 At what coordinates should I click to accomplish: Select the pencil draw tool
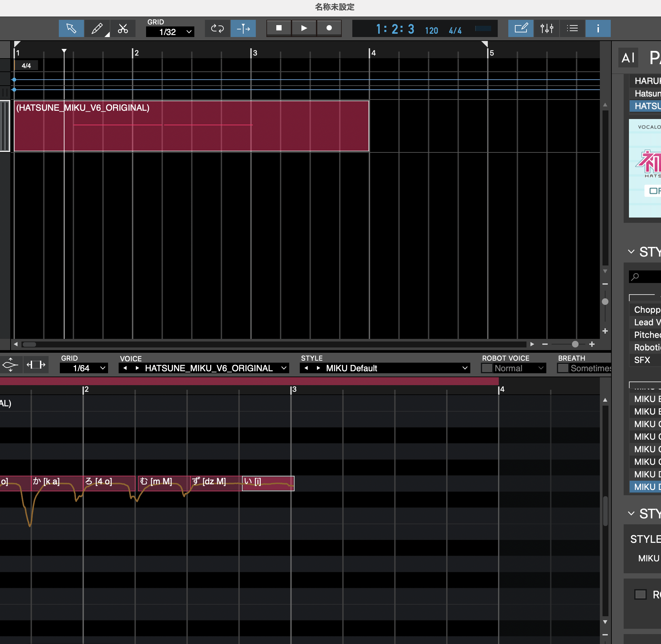click(x=97, y=28)
